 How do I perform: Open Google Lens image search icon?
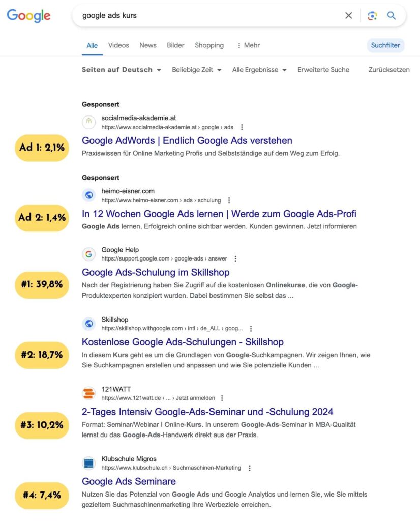coord(372,15)
